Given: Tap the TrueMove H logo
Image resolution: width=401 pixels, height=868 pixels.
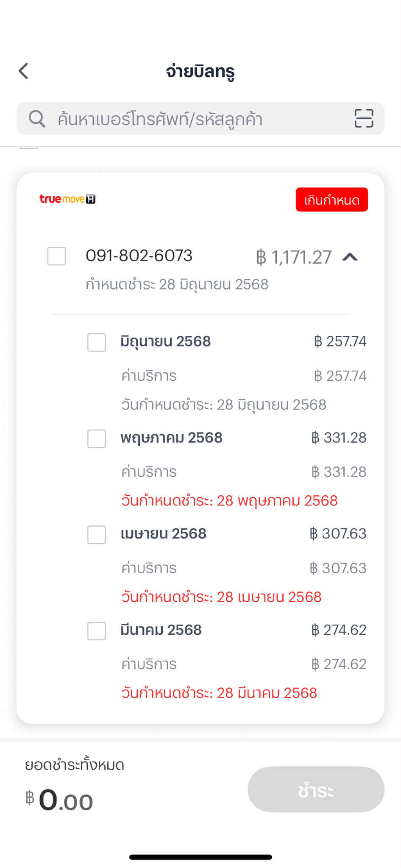Looking at the screenshot, I should pyautogui.click(x=67, y=199).
